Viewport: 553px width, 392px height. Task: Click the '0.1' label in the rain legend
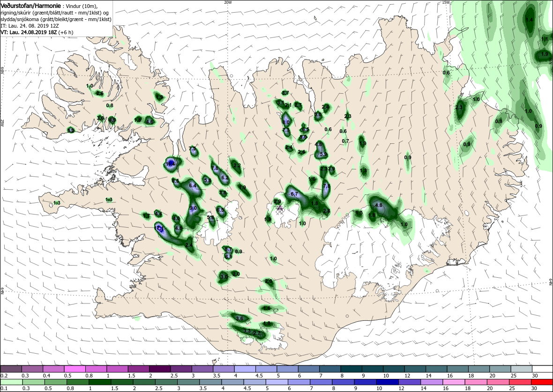pyautogui.click(x=4, y=389)
